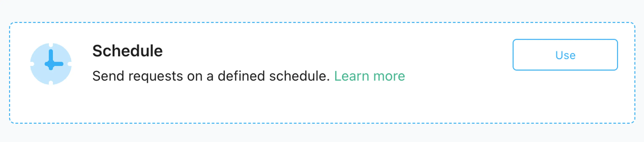Click the Schedule card container
The height and width of the screenshot is (142, 644).
[322, 71]
